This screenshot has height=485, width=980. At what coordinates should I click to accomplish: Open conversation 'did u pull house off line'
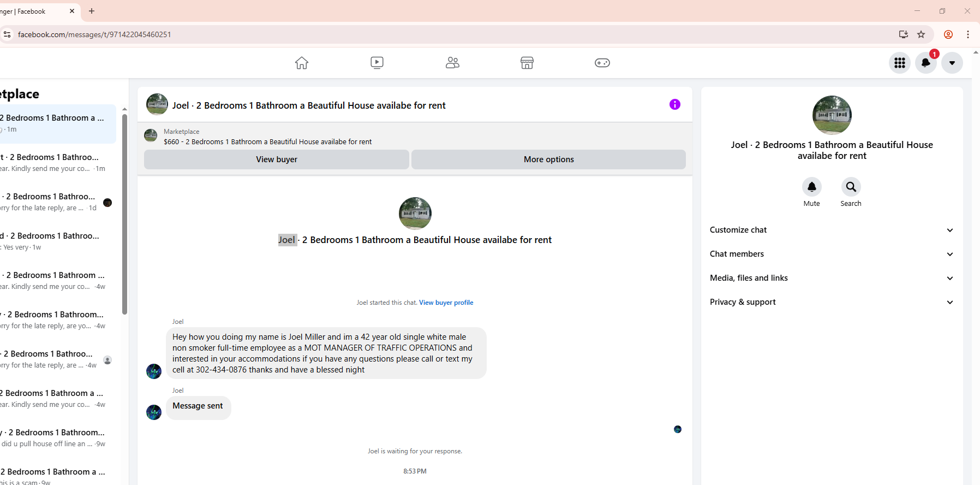pos(58,439)
